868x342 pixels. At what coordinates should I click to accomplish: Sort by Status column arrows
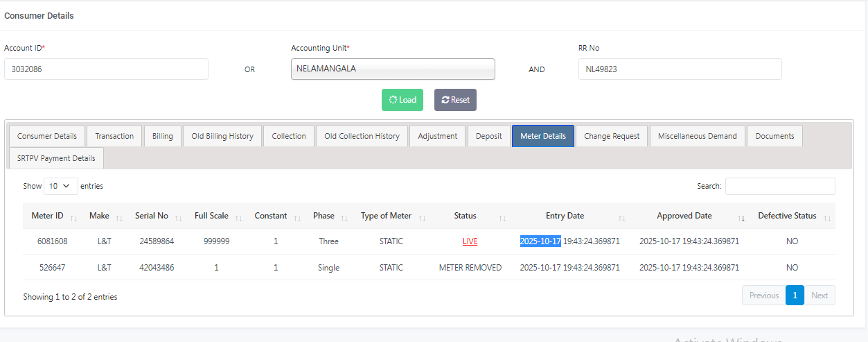pos(503,218)
